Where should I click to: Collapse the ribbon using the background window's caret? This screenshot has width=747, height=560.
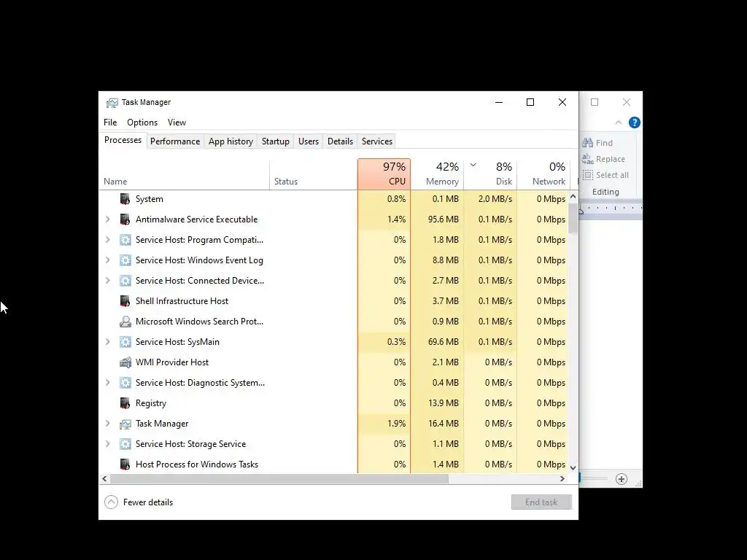pos(619,122)
